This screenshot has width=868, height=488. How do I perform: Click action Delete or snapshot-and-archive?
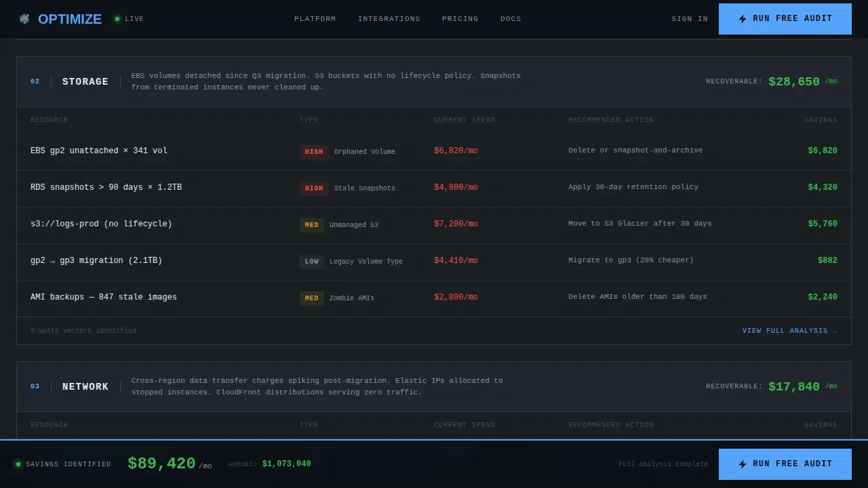click(x=635, y=150)
